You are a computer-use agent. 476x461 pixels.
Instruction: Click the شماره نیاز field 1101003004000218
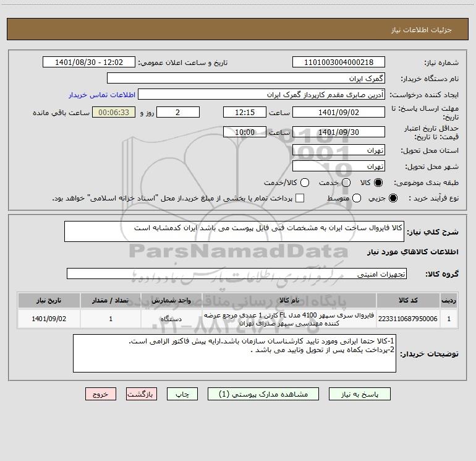point(339,62)
